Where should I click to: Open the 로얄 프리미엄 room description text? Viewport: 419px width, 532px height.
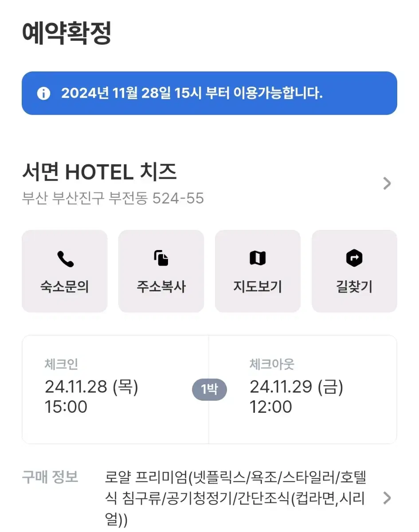236,498
